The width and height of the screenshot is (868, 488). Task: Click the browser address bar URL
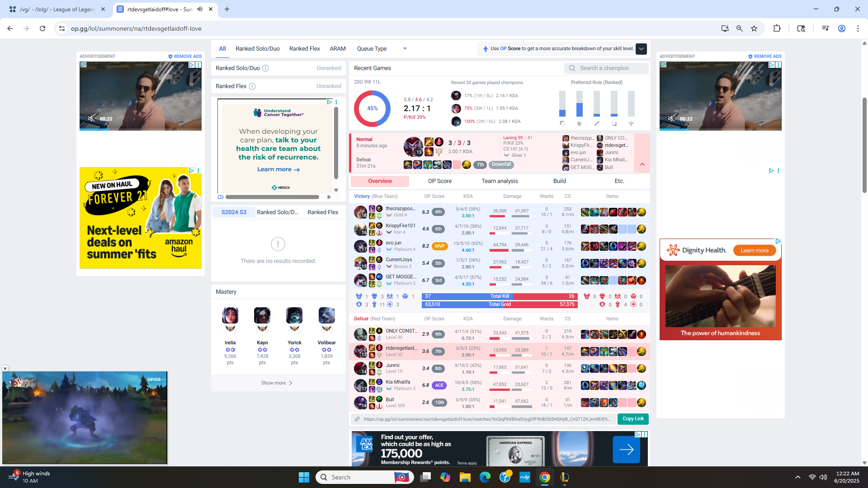point(136,28)
